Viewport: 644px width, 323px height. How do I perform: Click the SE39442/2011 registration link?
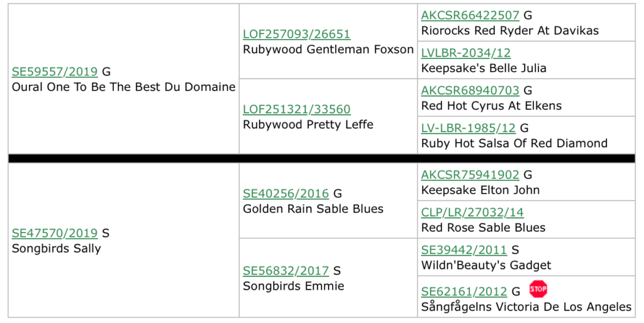click(x=464, y=250)
